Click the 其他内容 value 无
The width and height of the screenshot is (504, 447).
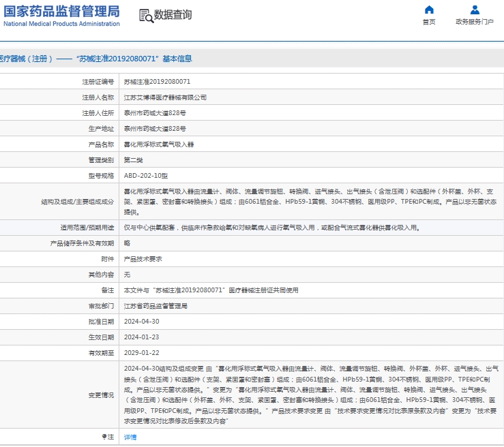(128, 275)
